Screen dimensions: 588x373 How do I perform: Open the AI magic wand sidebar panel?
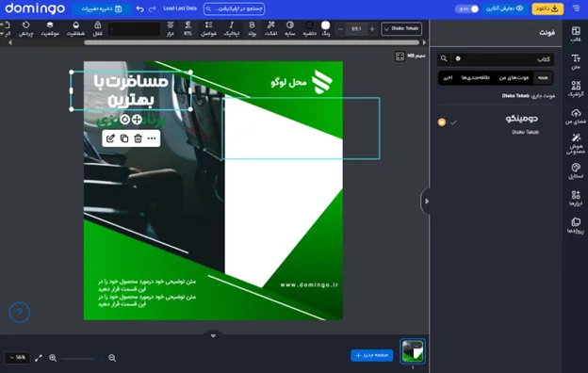coord(576,144)
